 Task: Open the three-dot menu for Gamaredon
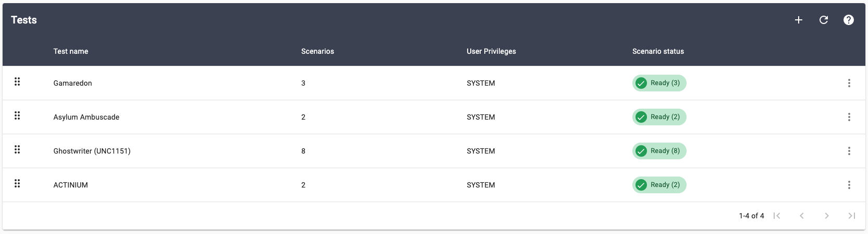(849, 83)
